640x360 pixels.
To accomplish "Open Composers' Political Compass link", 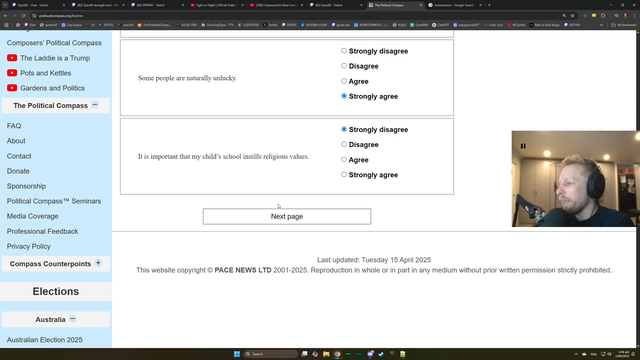I will (x=54, y=43).
